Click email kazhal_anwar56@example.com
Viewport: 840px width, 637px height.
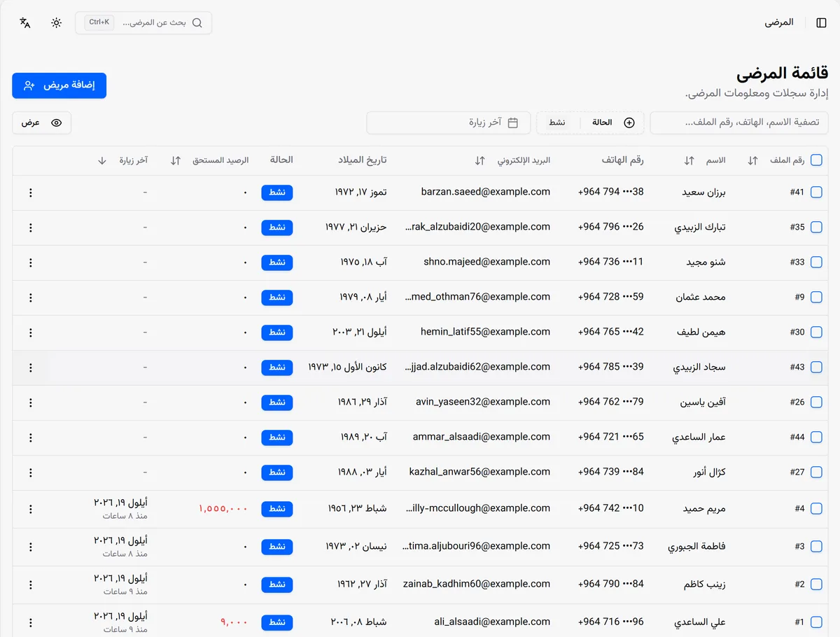point(480,472)
